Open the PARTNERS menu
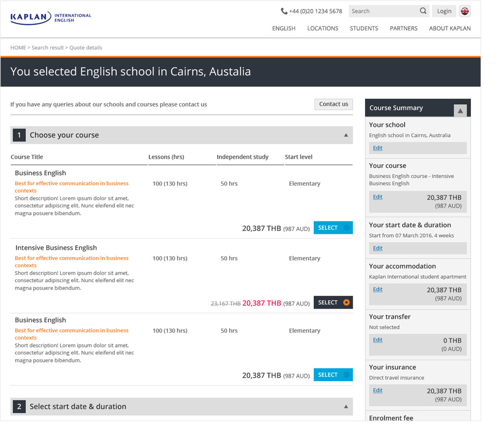Screen dimensions: 504x432 (403, 29)
